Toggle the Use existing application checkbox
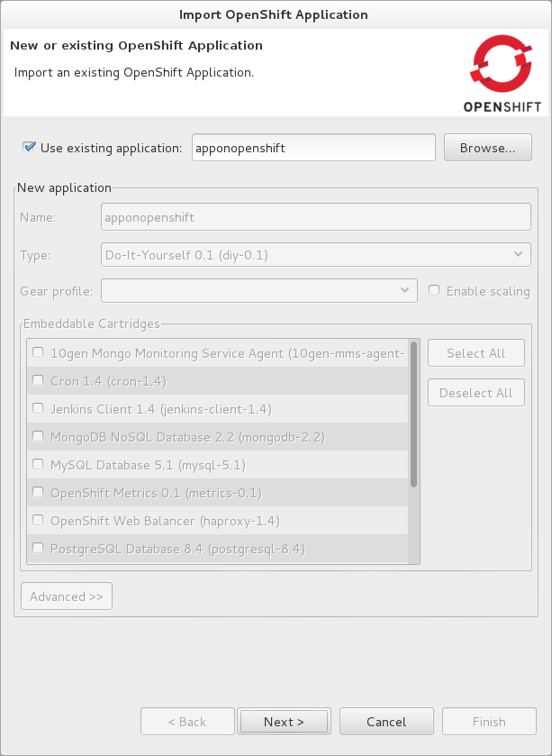The image size is (552, 756). pos(28,147)
